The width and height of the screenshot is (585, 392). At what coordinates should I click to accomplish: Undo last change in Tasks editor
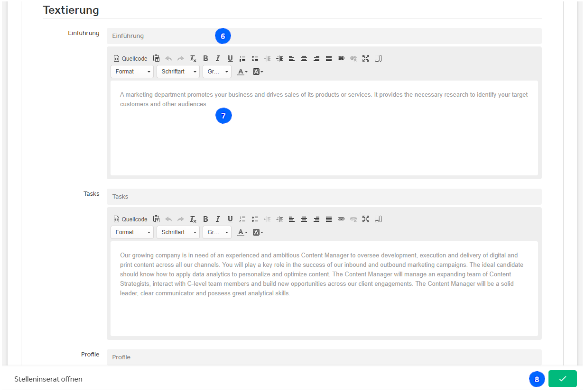click(168, 219)
